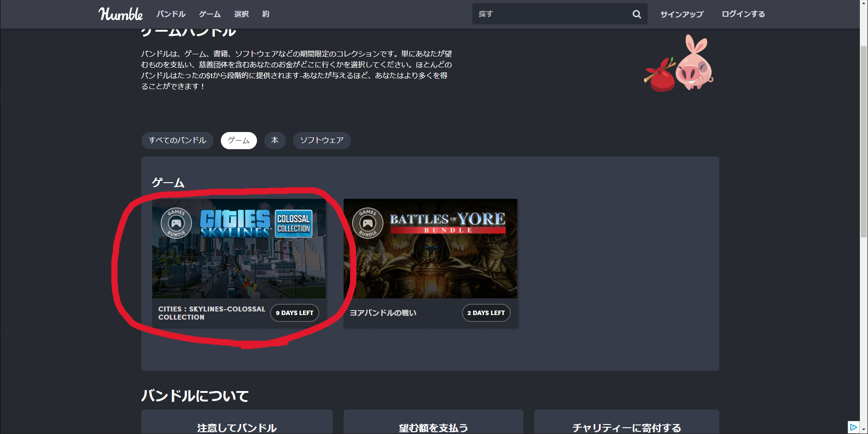Click the Humble logo
The height and width of the screenshot is (434, 868).
[121, 14]
